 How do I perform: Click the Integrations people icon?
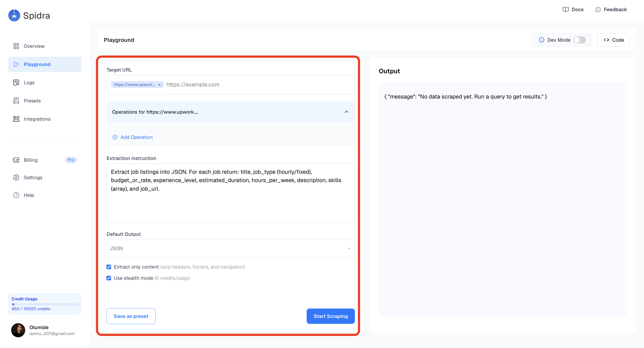pos(16,119)
